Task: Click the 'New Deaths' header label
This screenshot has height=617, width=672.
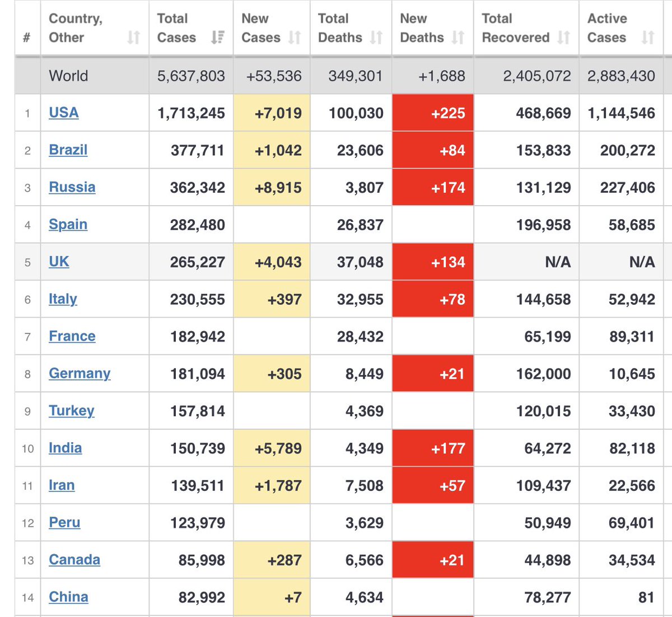Action: 422,28
